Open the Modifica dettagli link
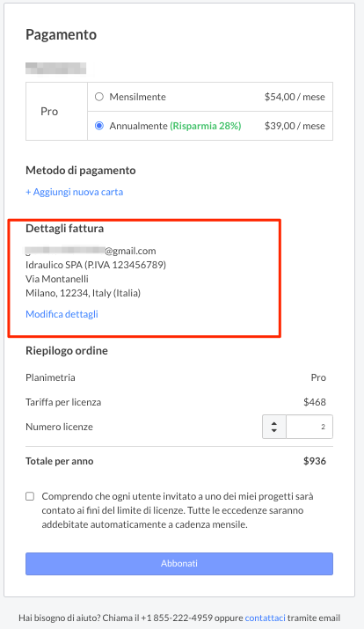Image resolution: width=364 pixels, height=629 pixels. point(62,314)
